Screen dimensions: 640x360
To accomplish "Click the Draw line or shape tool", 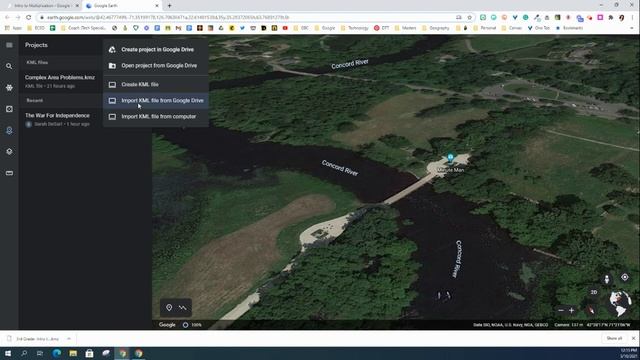I will 182,307.
